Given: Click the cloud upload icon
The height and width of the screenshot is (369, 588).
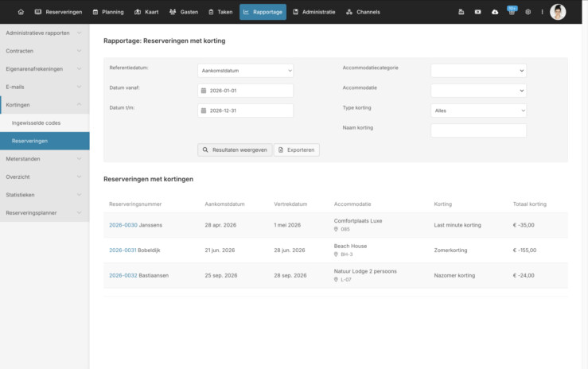Looking at the screenshot, I should pyautogui.click(x=495, y=12).
